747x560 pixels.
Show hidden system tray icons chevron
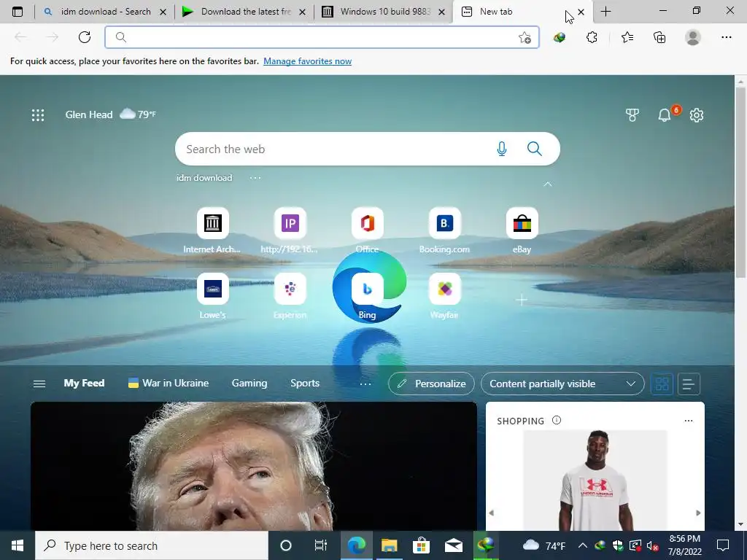[583, 545]
